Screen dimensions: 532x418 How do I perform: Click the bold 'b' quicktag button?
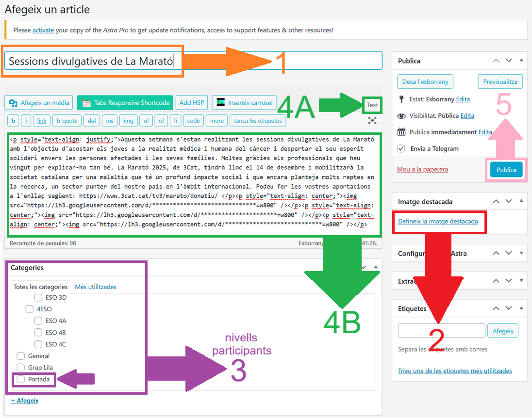[14, 121]
